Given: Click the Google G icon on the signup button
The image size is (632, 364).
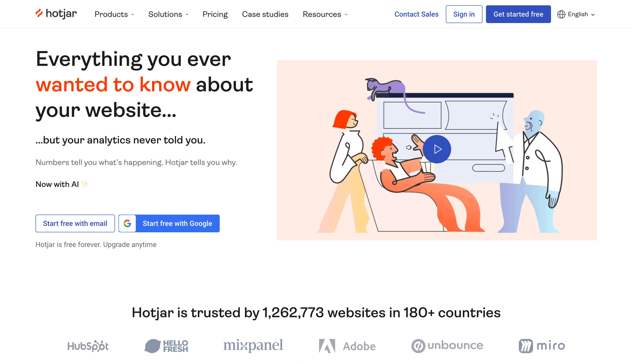Looking at the screenshot, I should point(127,223).
